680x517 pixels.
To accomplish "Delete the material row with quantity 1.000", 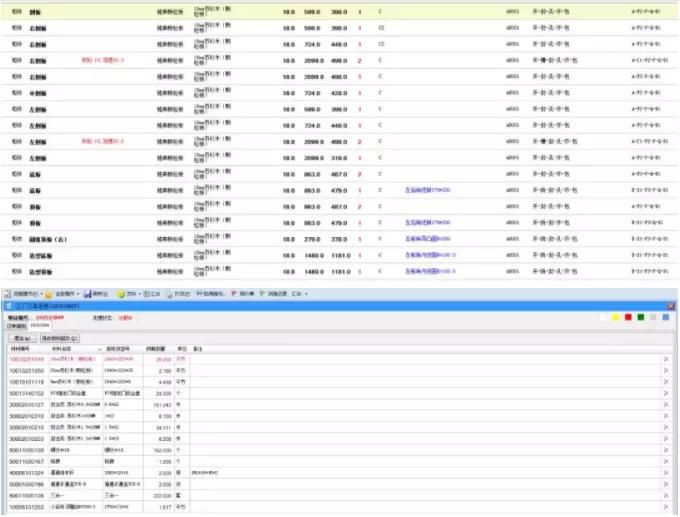I will [666, 461].
